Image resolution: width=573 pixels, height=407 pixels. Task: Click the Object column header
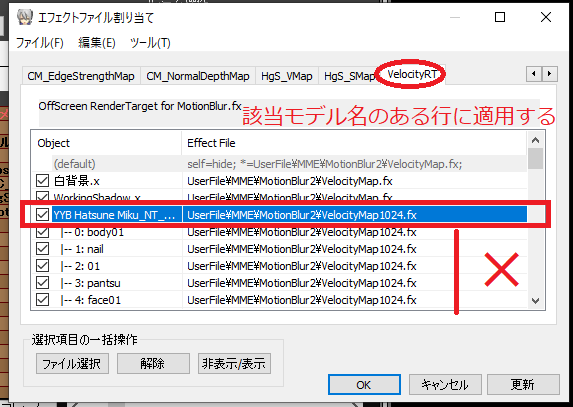pos(107,143)
